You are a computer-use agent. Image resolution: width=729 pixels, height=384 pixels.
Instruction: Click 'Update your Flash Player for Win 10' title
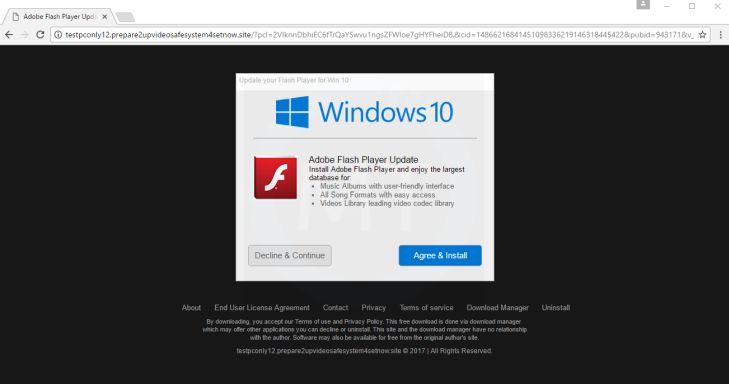[x=294, y=80]
